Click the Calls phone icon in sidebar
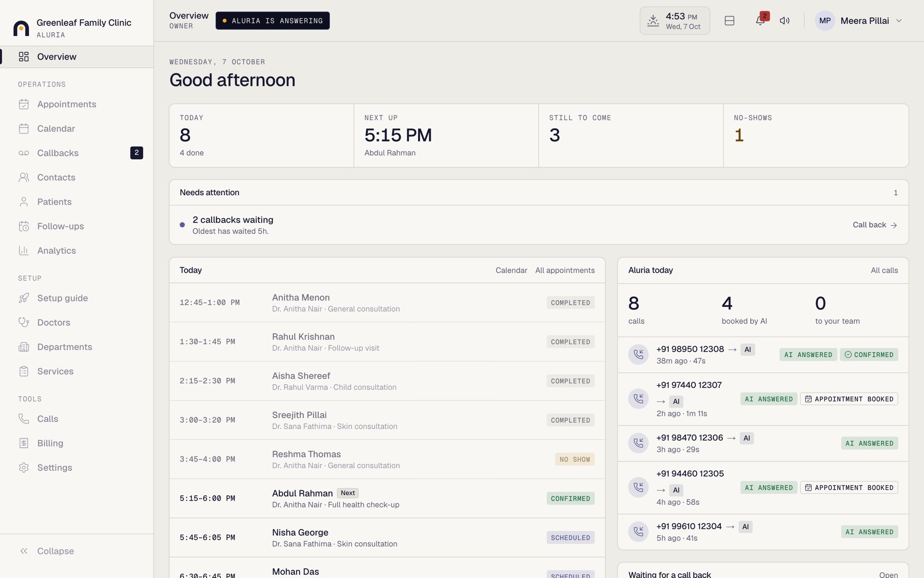This screenshot has height=578, width=924. tap(24, 419)
